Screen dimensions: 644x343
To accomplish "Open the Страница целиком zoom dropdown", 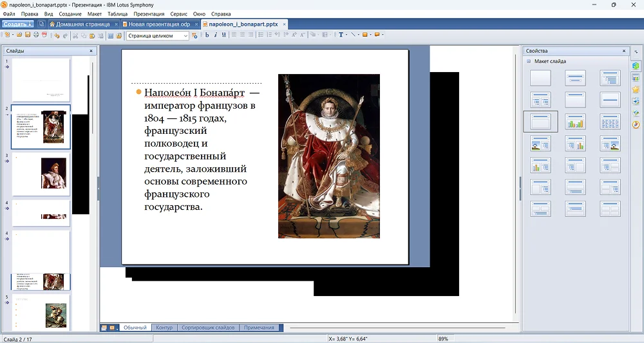I will 185,35.
